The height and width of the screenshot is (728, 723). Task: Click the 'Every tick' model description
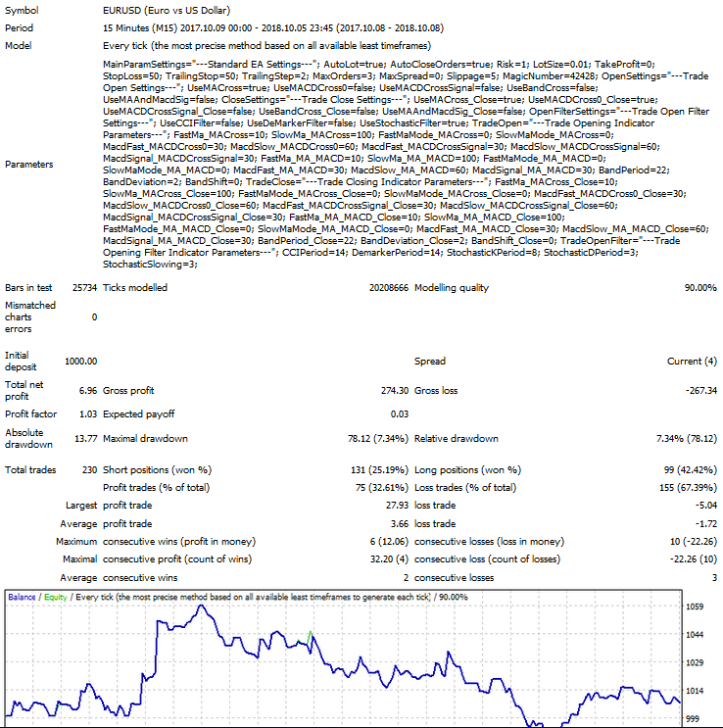coord(266,46)
